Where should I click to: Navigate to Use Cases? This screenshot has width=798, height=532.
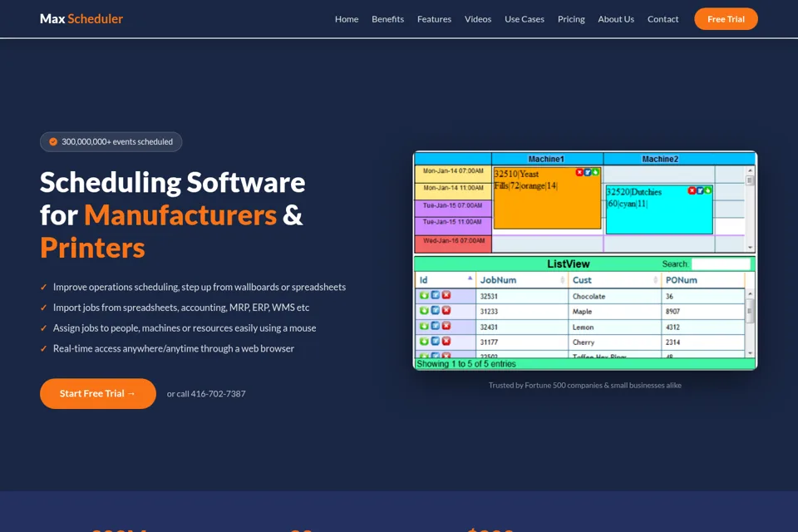point(525,19)
